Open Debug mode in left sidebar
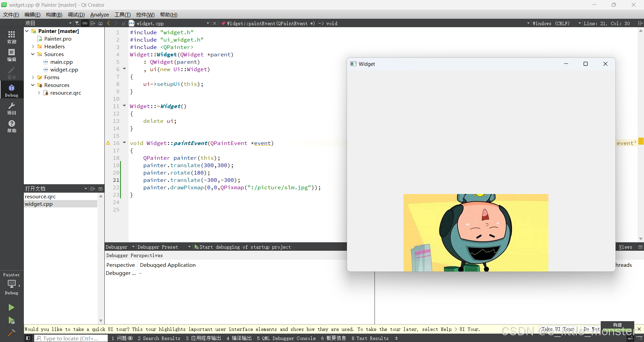This screenshot has height=342, width=644. tap(12, 90)
